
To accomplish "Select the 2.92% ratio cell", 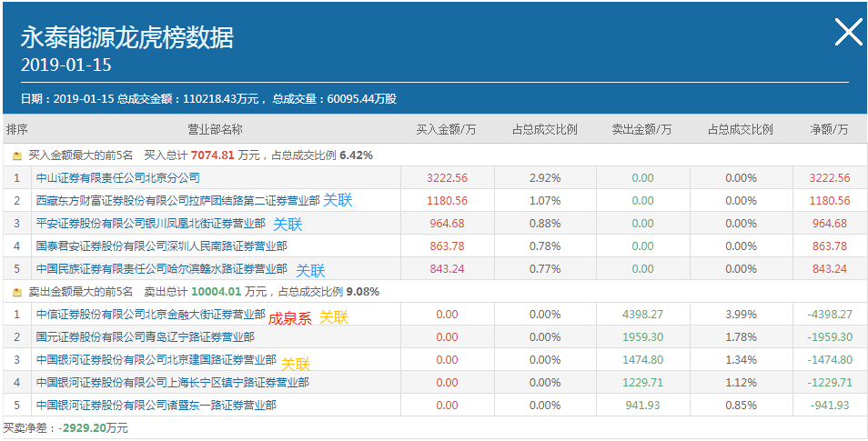I will point(545,178).
